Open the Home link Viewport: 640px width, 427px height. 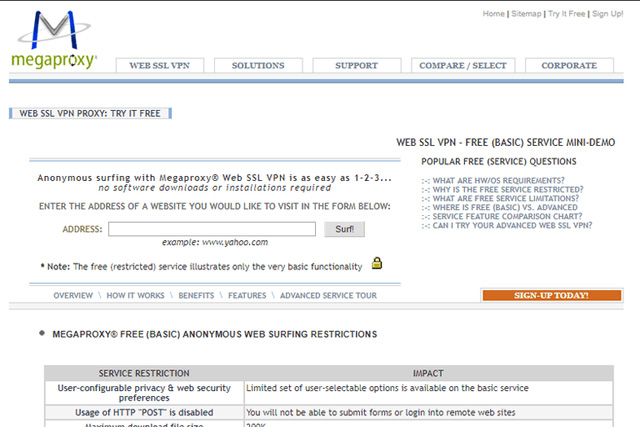493,14
